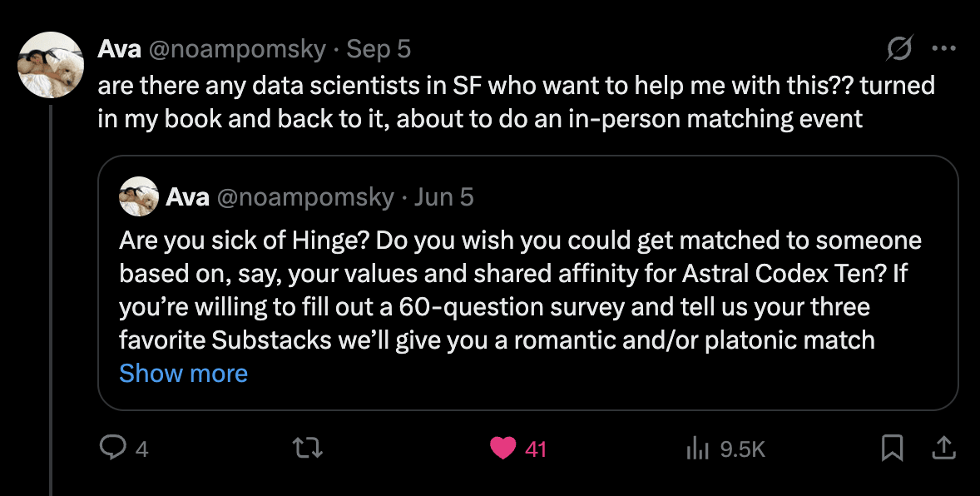Click the reply count 4
Screen dimensions: 980x496
coord(142,449)
